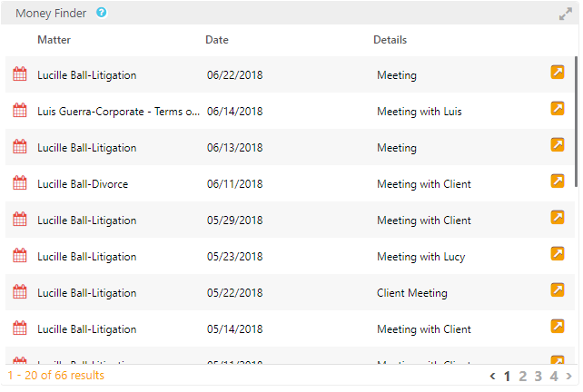Go to the next results page
This screenshot has height=392, width=583.
[x=569, y=376]
